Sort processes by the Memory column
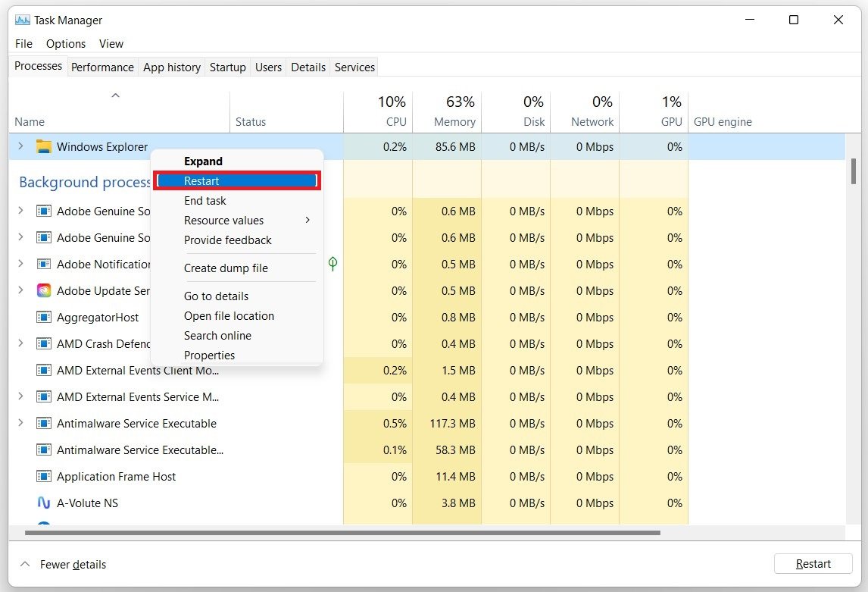Image resolution: width=868 pixels, height=592 pixels. tap(454, 121)
